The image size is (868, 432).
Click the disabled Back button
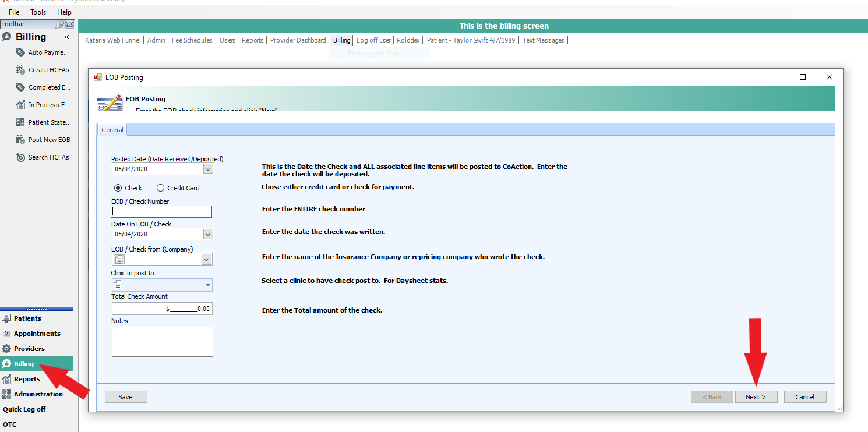pyautogui.click(x=712, y=397)
